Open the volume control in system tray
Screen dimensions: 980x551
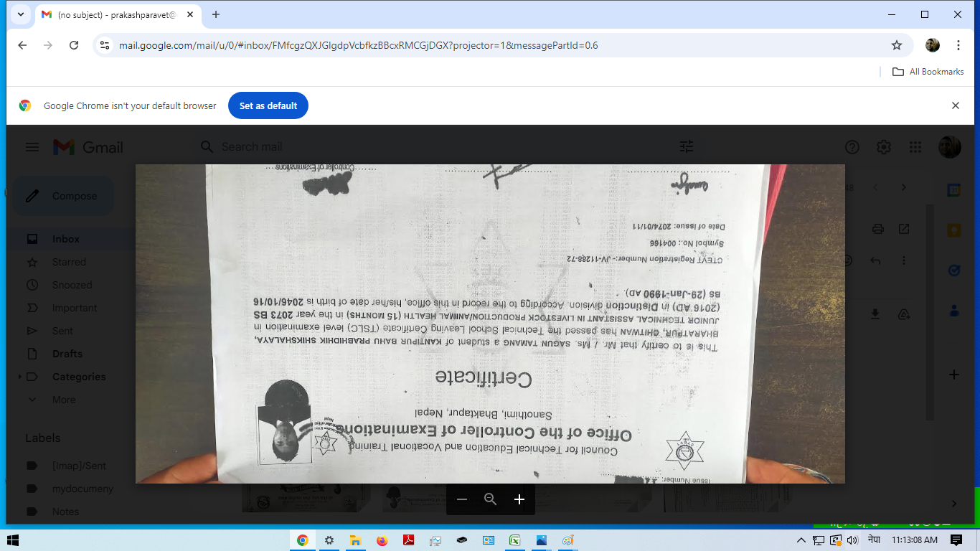(852, 540)
